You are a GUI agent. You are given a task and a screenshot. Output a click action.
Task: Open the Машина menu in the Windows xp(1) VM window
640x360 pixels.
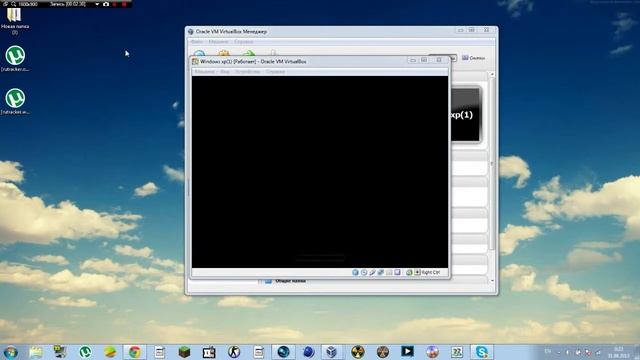[204, 71]
